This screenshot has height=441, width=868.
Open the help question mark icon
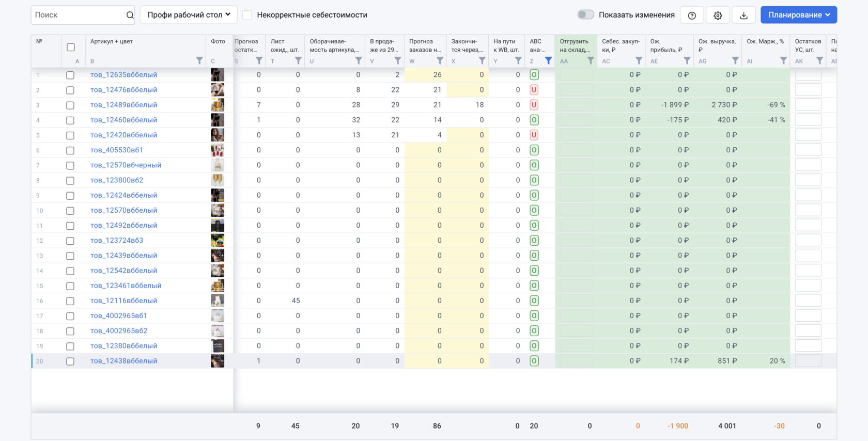692,15
